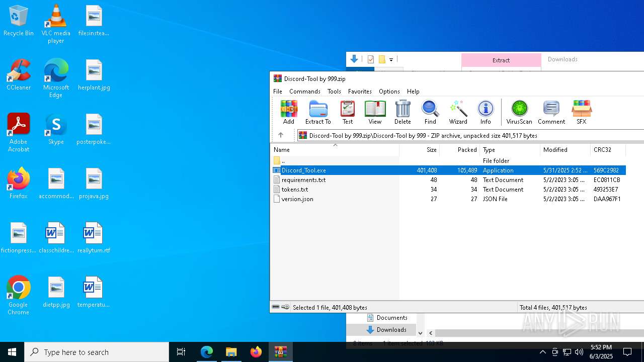Click the Extract To toolbar icon

318,112
